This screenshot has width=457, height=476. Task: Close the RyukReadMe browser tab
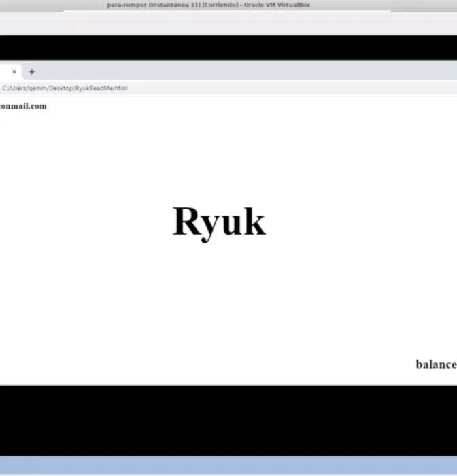pyautogui.click(x=14, y=72)
